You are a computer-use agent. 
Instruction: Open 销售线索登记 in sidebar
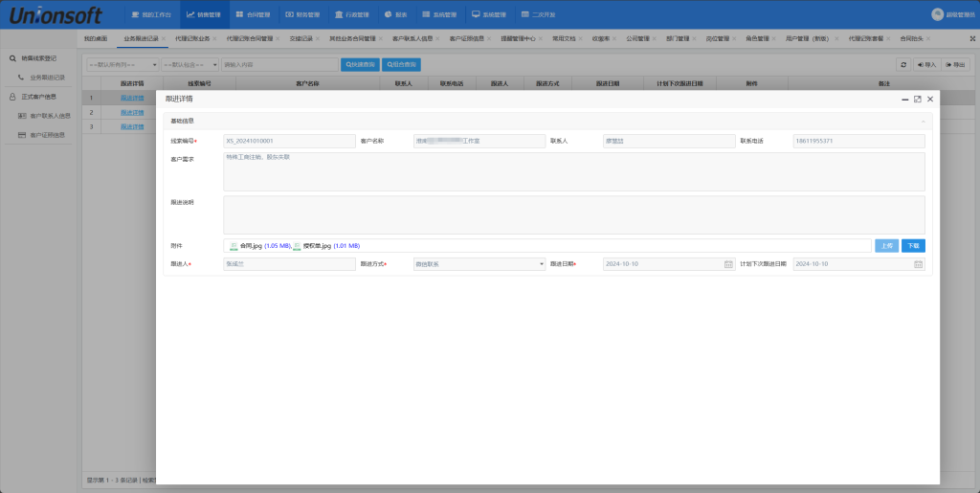38,58
